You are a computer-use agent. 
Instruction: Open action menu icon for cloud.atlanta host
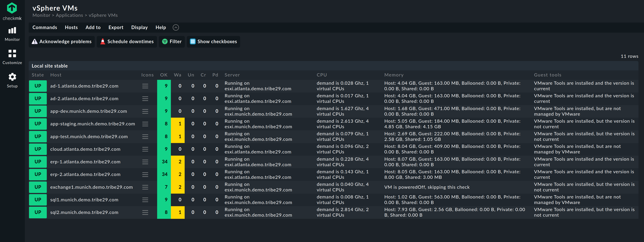point(145,149)
